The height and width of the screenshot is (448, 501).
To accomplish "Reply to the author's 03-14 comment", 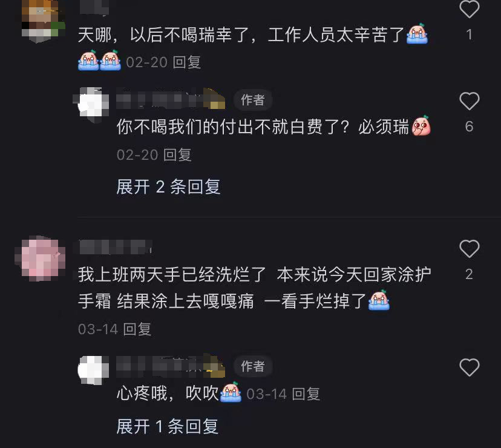I will click(306, 394).
